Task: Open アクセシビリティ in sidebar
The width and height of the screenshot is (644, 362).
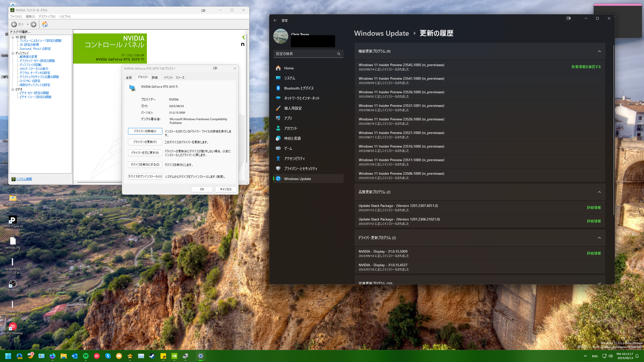Action: (308, 159)
